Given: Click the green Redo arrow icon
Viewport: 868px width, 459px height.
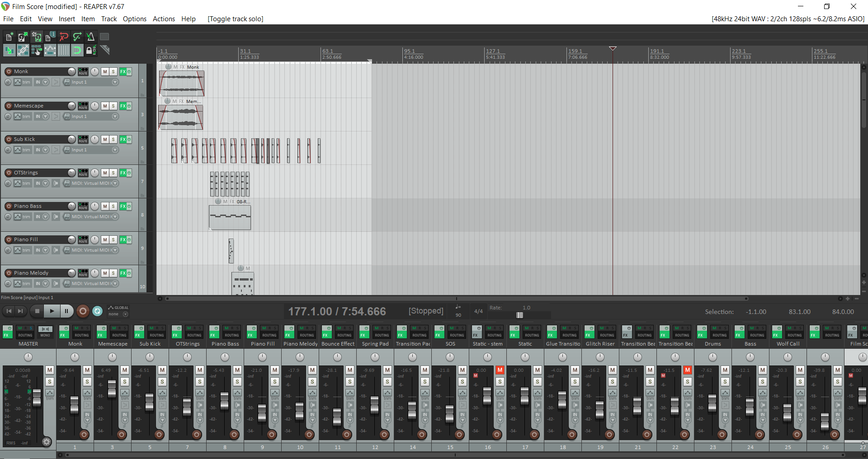Looking at the screenshot, I should click(77, 37).
